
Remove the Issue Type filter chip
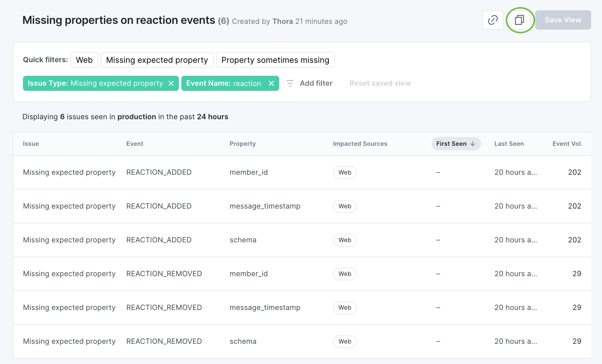coord(171,83)
